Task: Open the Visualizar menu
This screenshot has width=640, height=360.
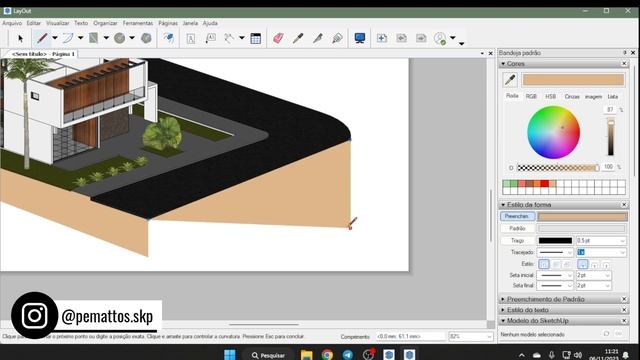Action: pyautogui.click(x=58, y=23)
